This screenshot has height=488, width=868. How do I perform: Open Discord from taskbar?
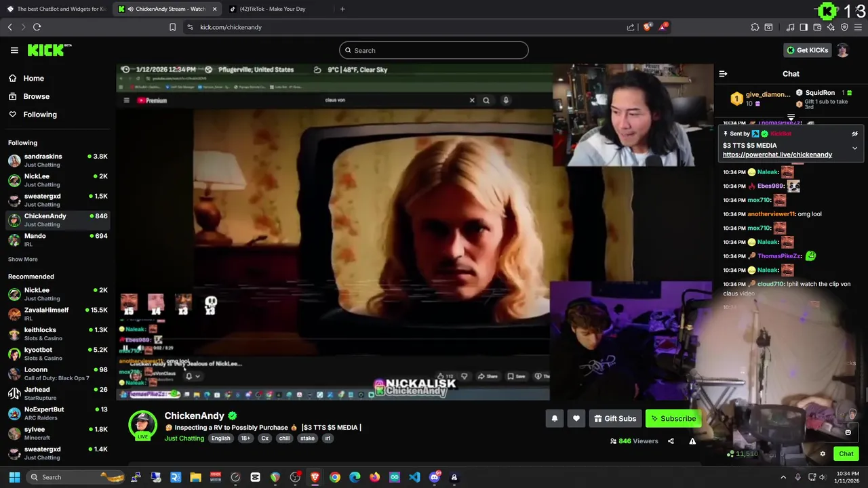pos(435,477)
